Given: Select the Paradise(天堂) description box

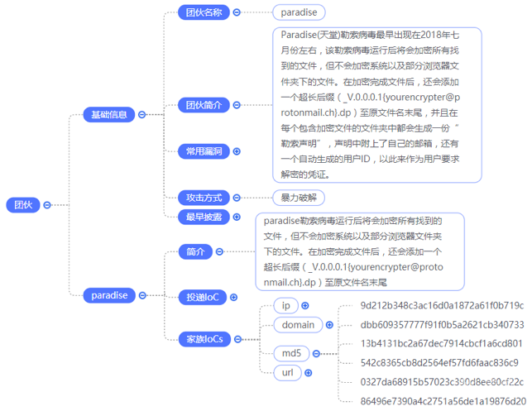Looking at the screenshot, I should click(377, 105).
